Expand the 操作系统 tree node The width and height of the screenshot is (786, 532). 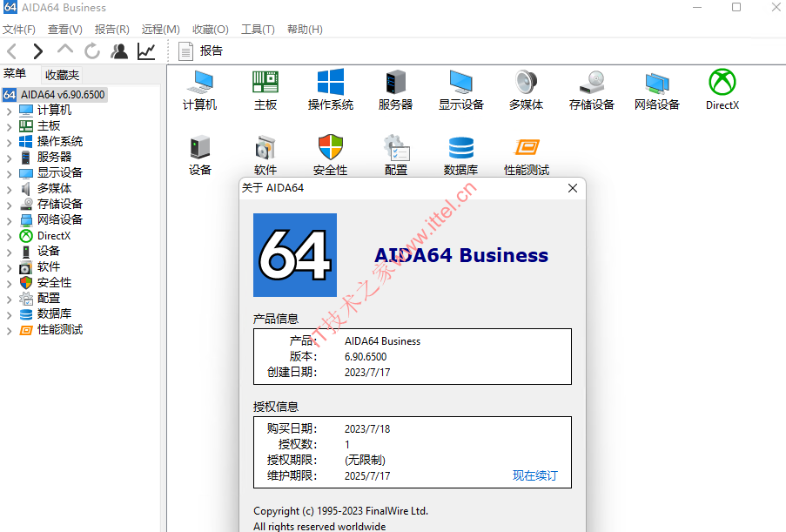9,143
